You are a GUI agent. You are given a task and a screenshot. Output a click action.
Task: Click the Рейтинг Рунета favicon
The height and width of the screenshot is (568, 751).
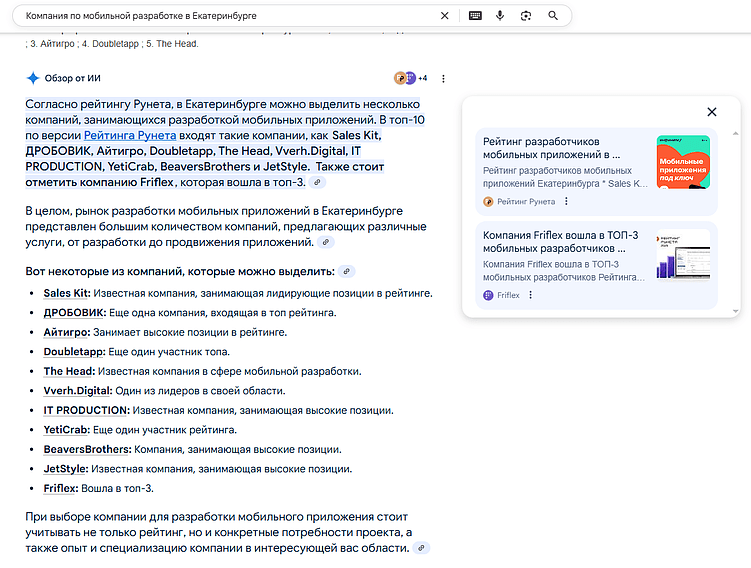point(488,202)
